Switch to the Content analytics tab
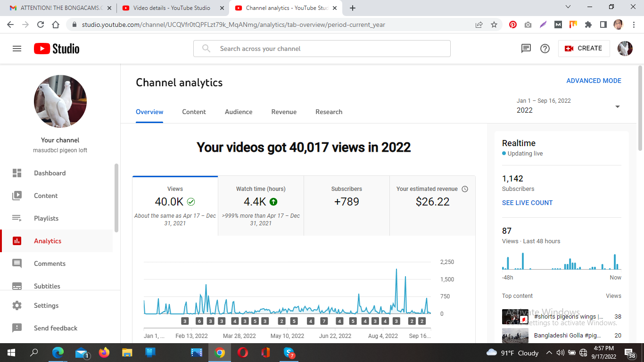The height and width of the screenshot is (362, 644). coord(194,112)
